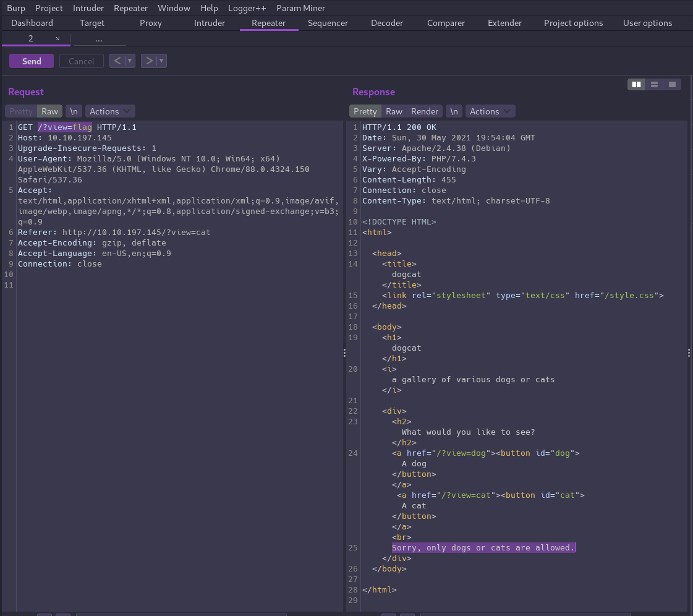Click the divider handle between Request and Response
Image resolution: width=693 pixels, height=616 pixels.
pyautogui.click(x=345, y=353)
